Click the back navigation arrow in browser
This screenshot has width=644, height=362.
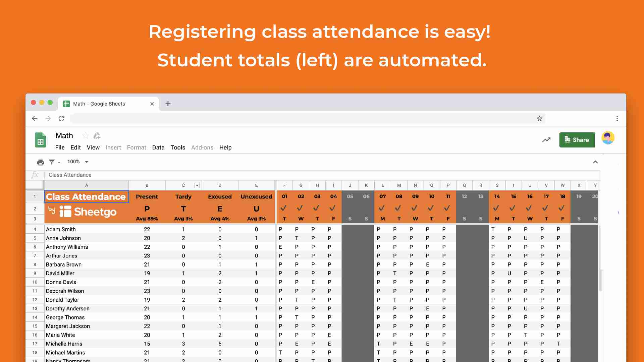tap(35, 118)
